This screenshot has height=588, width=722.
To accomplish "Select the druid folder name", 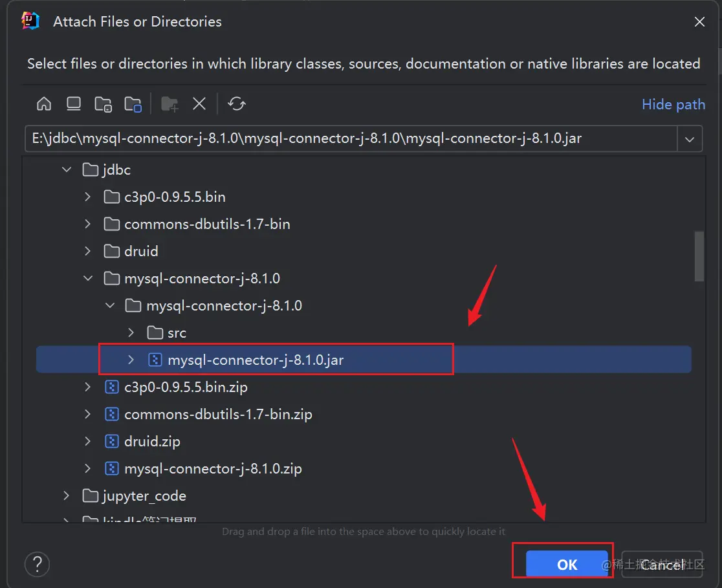I will point(141,252).
